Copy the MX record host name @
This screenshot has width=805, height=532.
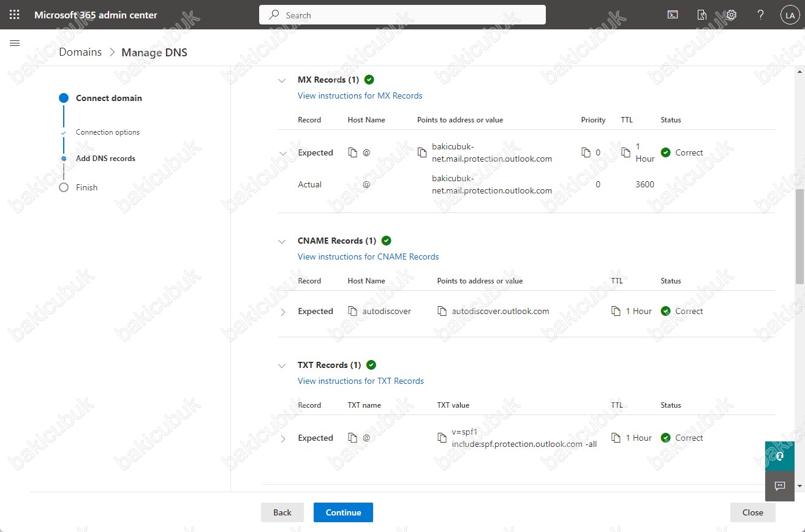tap(352, 152)
